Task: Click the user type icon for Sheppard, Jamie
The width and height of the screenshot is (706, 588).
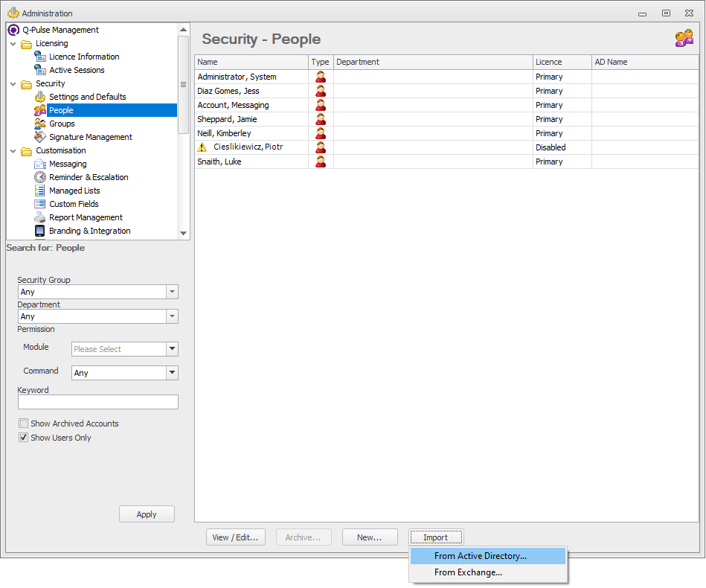Action: (x=321, y=119)
